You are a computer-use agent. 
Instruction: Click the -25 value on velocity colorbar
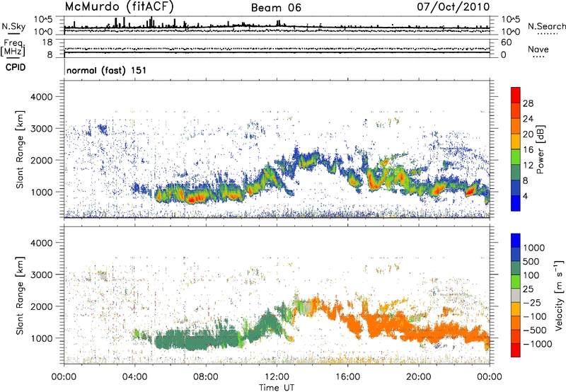[532, 302]
